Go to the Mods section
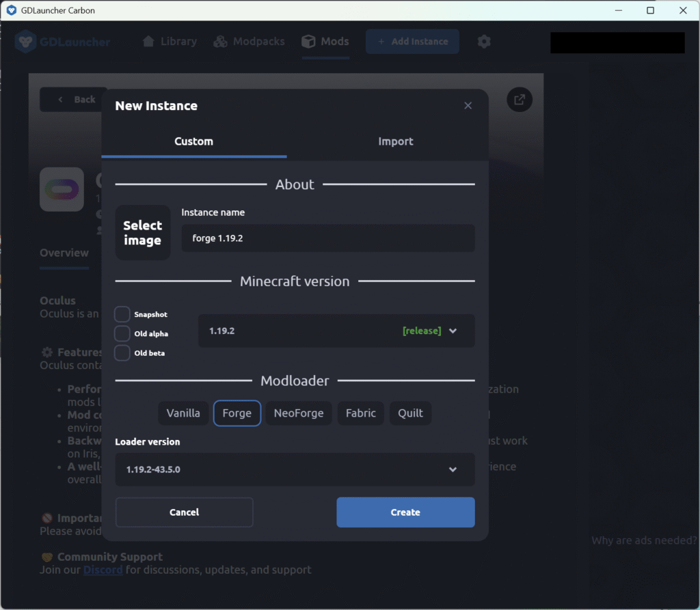This screenshot has width=700, height=610. (325, 42)
